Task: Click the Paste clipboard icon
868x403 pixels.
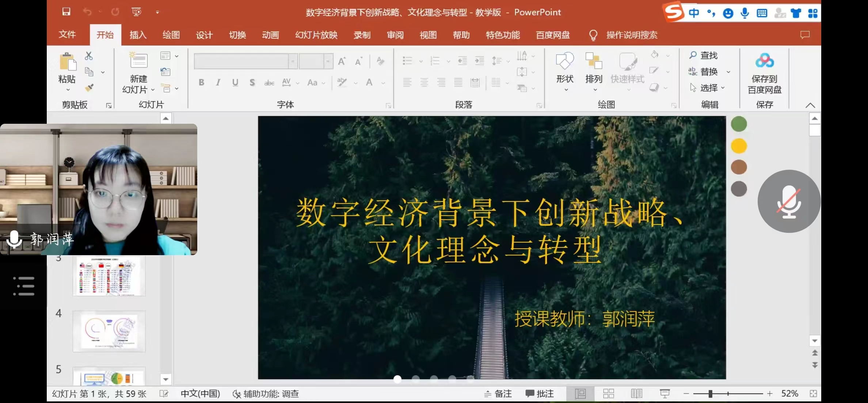Action: (x=68, y=61)
